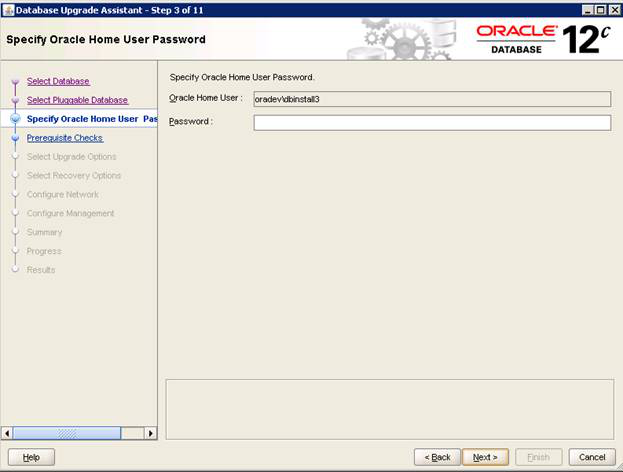This screenshot has width=623, height=472.
Task: Click the Select Pluggable Database bullet icon
Action: pyautogui.click(x=15, y=101)
